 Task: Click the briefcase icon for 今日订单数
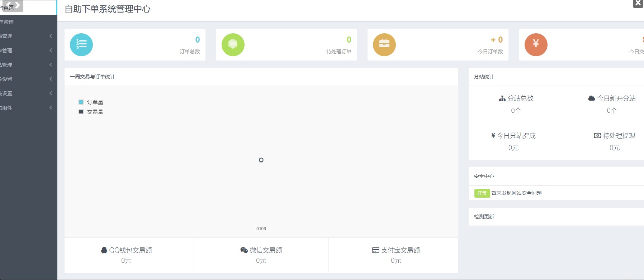pyautogui.click(x=384, y=45)
